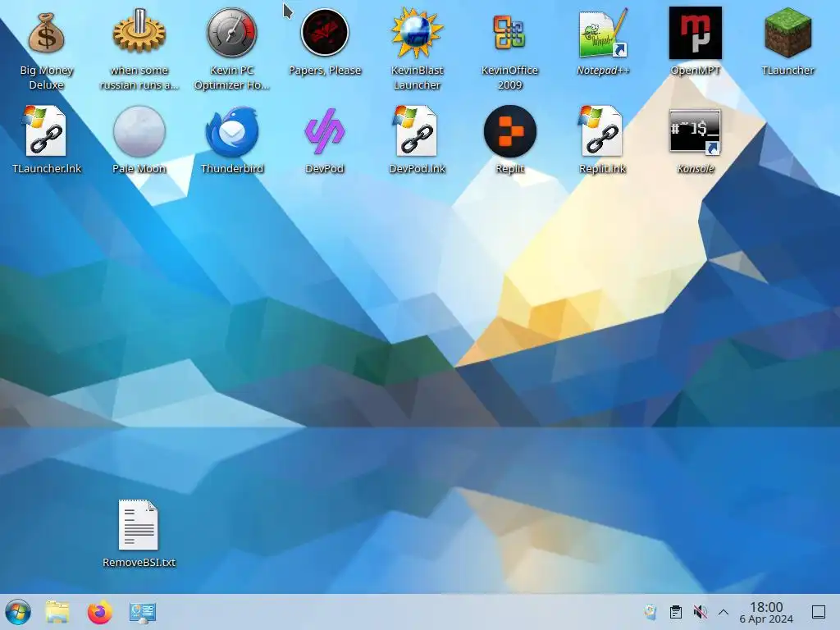Click the 'Konsole' label text
The image size is (840, 630).
[696, 169]
